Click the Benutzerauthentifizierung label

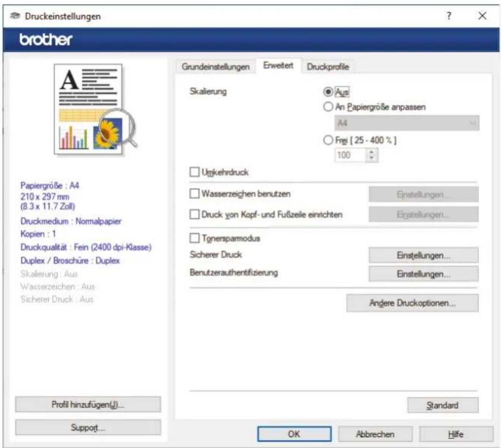click(x=233, y=272)
